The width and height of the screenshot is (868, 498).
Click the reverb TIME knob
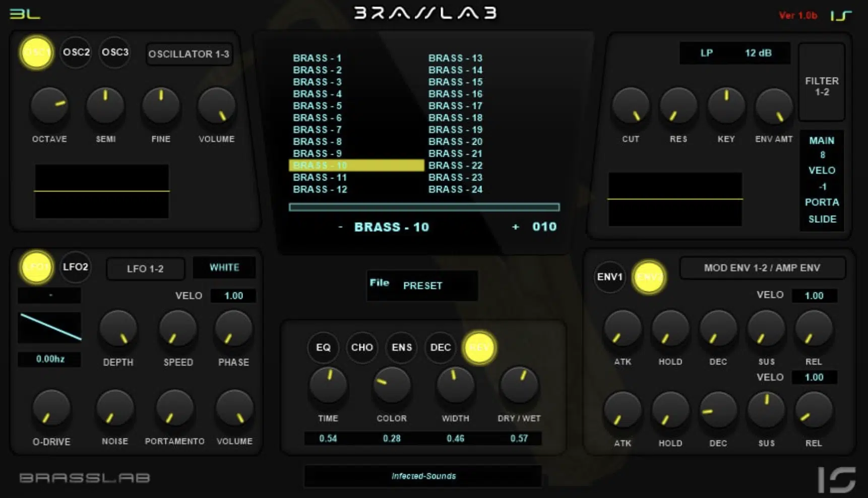pyautogui.click(x=328, y=385)
